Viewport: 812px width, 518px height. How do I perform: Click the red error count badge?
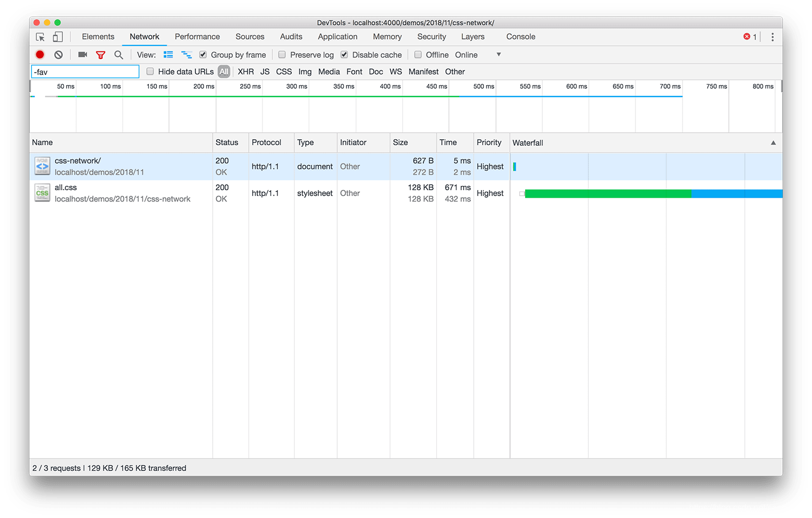[750, 37]
